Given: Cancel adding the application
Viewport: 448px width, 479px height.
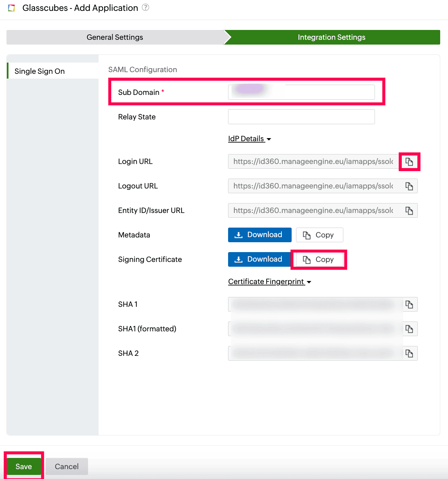Looking at the screenshot, I should [67, 466].
